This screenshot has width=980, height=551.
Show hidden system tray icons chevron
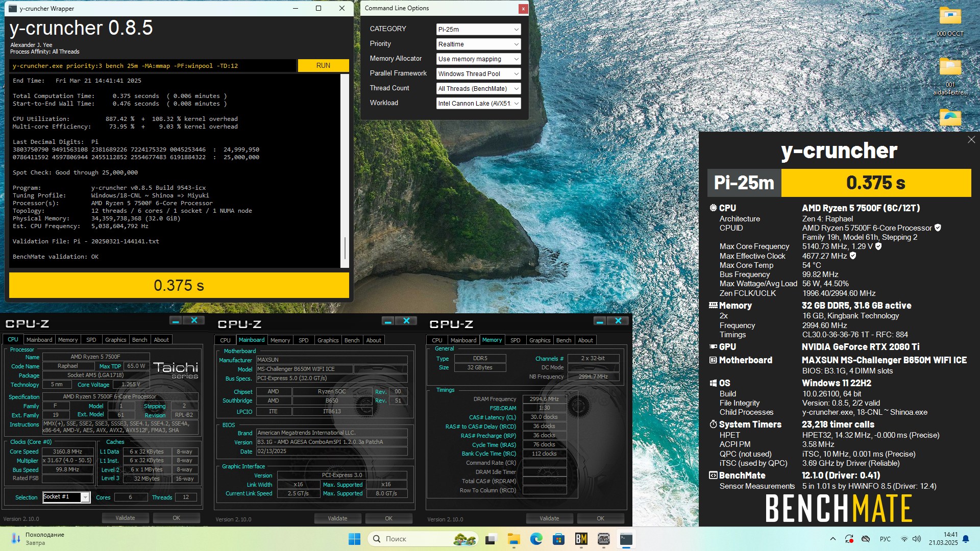coord(833,539)
